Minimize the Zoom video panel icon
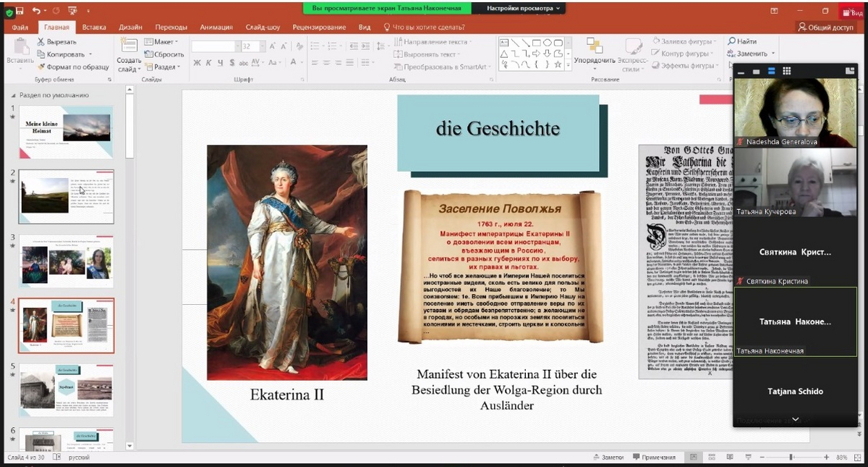This screenshot has width=868, height=467. [741, 72]
